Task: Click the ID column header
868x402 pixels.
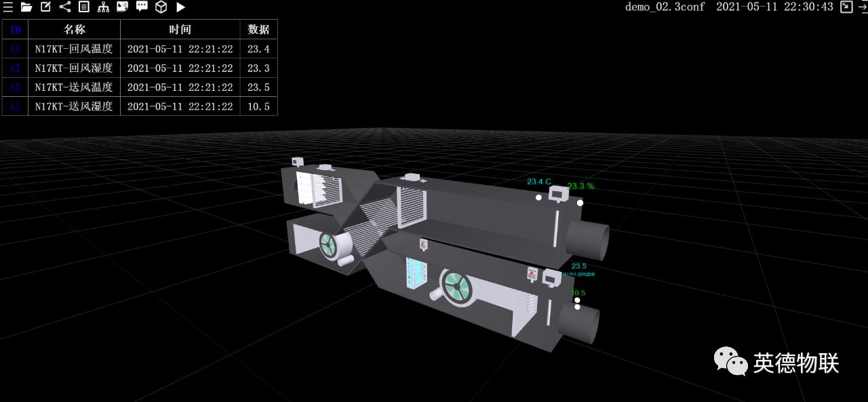Action: click(x=16, y=29)
